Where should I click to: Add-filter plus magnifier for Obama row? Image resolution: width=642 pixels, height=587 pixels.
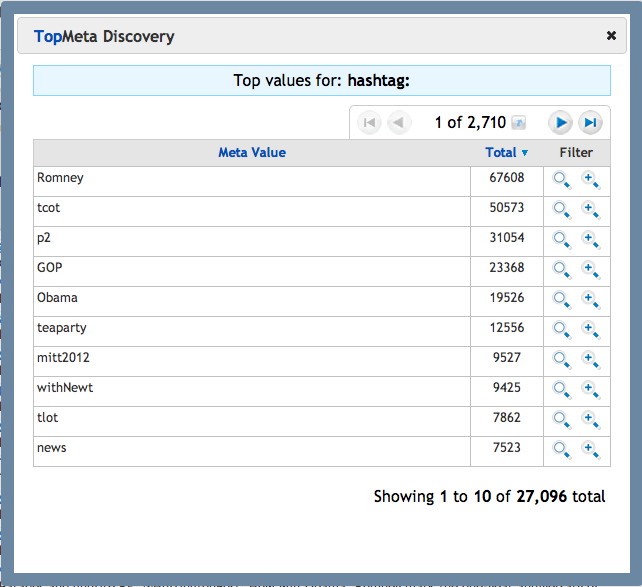pos(591,300)
